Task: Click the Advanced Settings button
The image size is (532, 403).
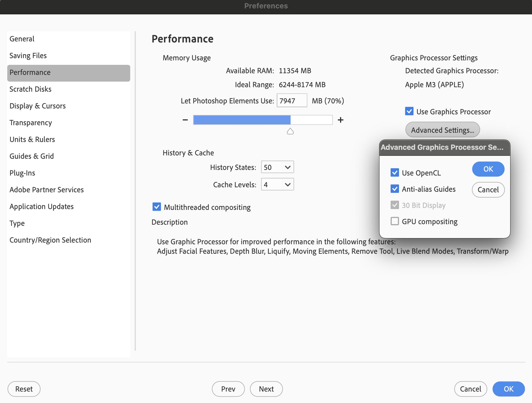Action: click(442, 130)
